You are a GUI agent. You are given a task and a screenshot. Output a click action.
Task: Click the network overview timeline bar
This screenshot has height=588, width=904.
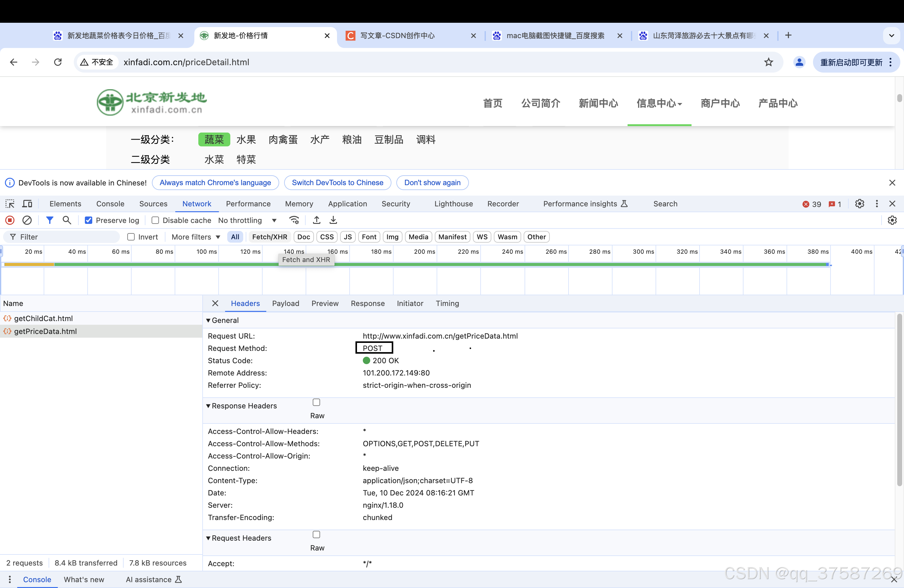click(x=418, y=264)
